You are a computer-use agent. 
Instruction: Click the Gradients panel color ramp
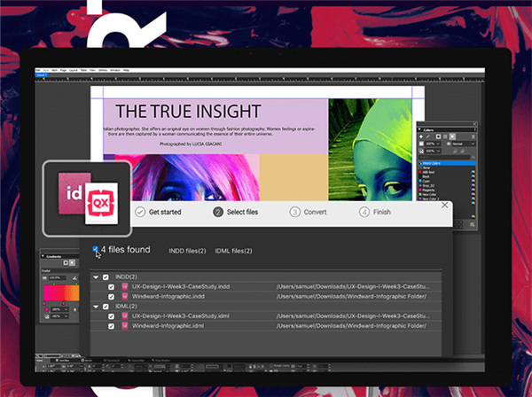(x=62, y=293)
